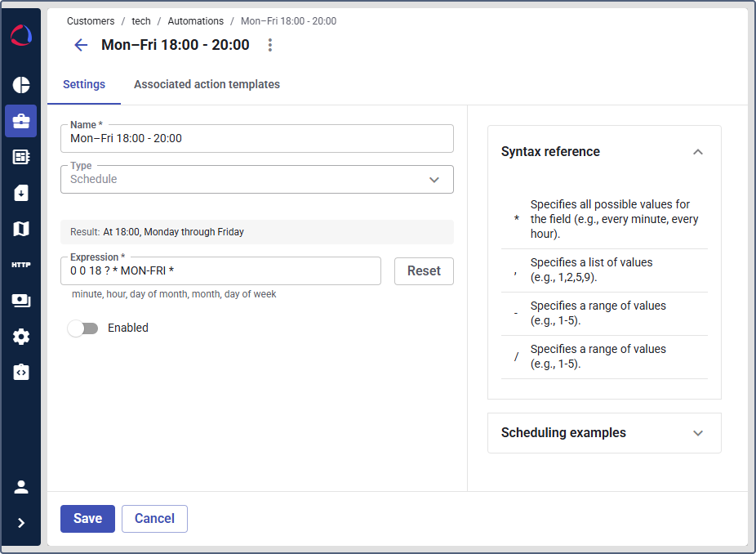Enable the schedule with the Enabled toggle

coord(82,328)
